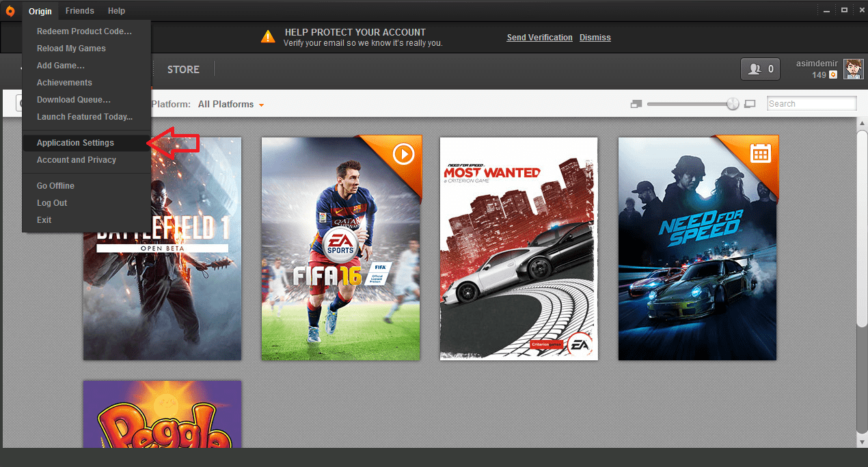The width and height of the screenshot is (868, 467).
Task: Click the Search input field
Action: (x=811, y=104)
